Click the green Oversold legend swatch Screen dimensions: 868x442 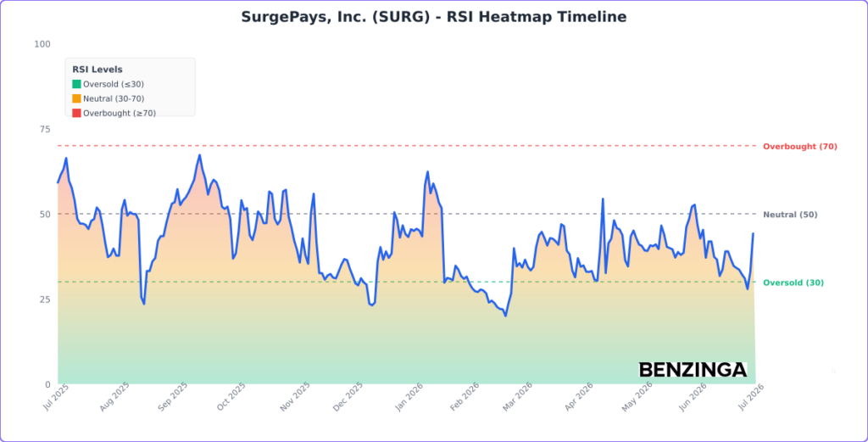point(76,84)
